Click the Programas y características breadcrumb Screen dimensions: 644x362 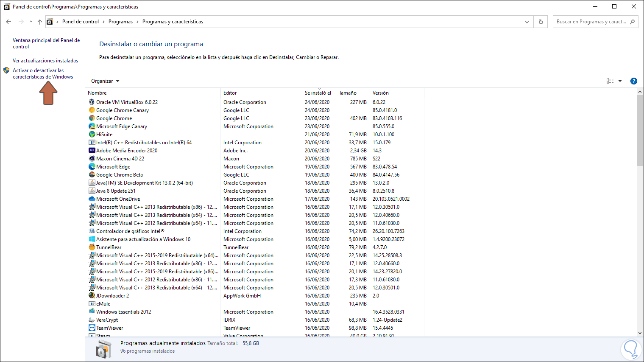click(173, 22)
